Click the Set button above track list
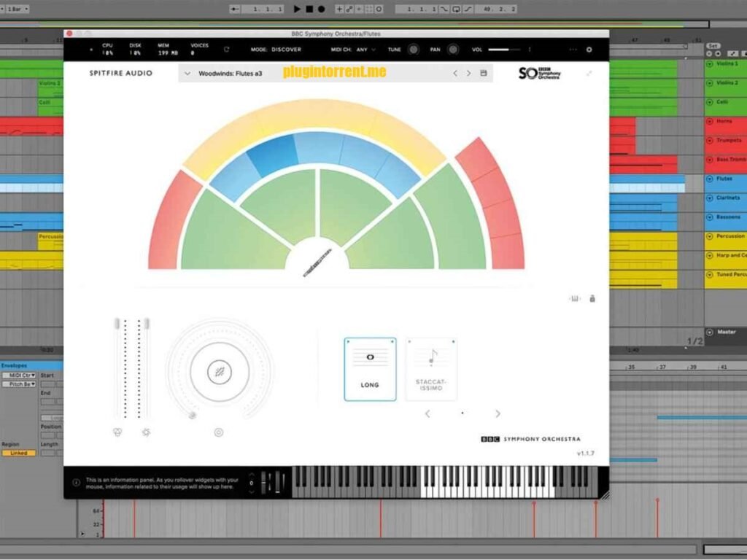 coord(713,46)
